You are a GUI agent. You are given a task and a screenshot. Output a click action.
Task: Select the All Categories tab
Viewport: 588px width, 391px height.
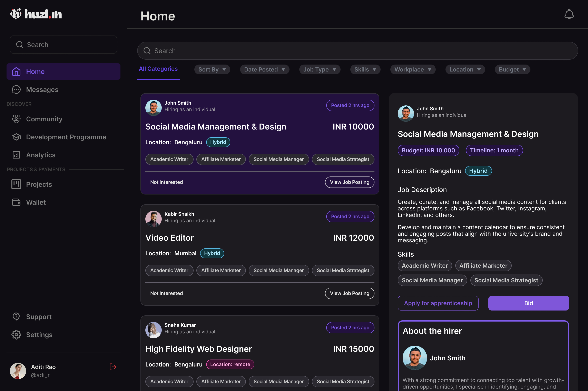[x=158, y=69]
